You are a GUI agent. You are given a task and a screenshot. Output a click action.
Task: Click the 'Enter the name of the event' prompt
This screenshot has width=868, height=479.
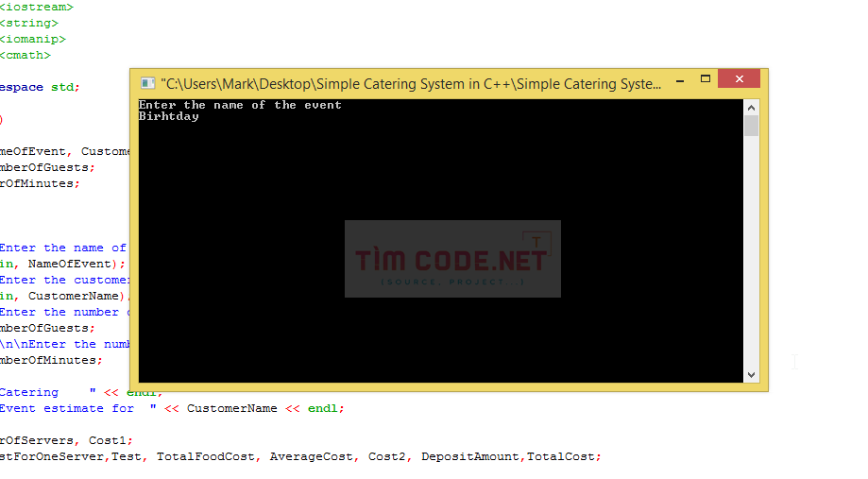(x=240, y=105)
